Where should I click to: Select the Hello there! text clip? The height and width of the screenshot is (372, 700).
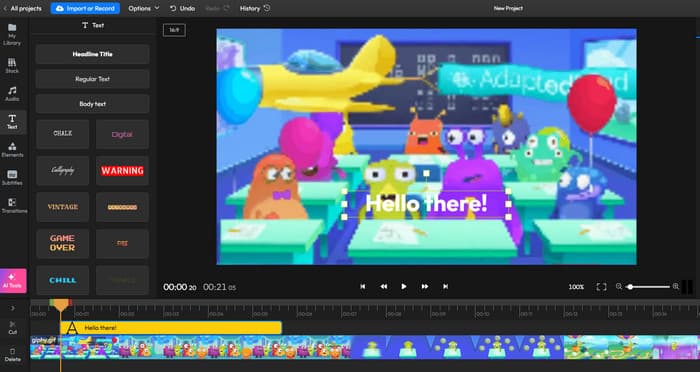click(171, 328)
